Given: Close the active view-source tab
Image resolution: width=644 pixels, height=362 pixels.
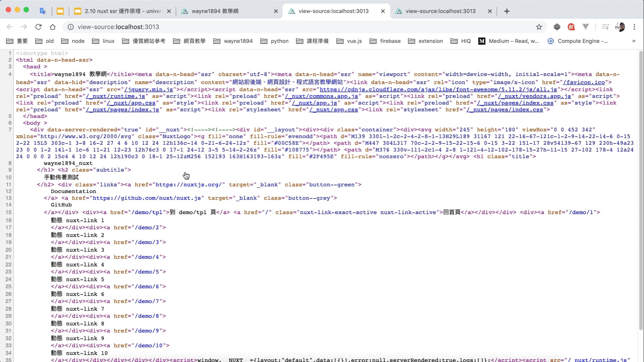Looking at the screenshot, I should click(383, 11).
